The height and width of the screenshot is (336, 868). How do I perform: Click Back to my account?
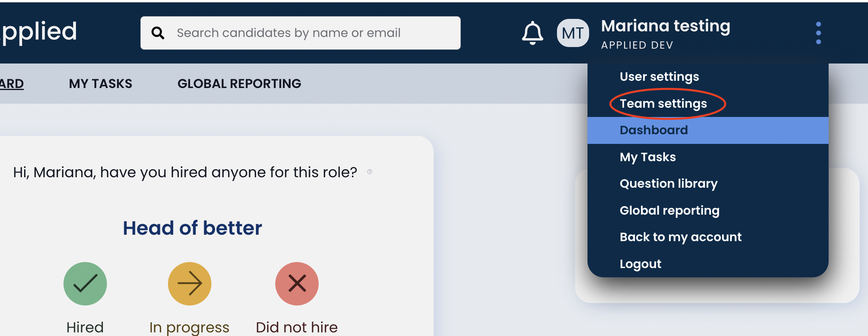tap(680, 237)
